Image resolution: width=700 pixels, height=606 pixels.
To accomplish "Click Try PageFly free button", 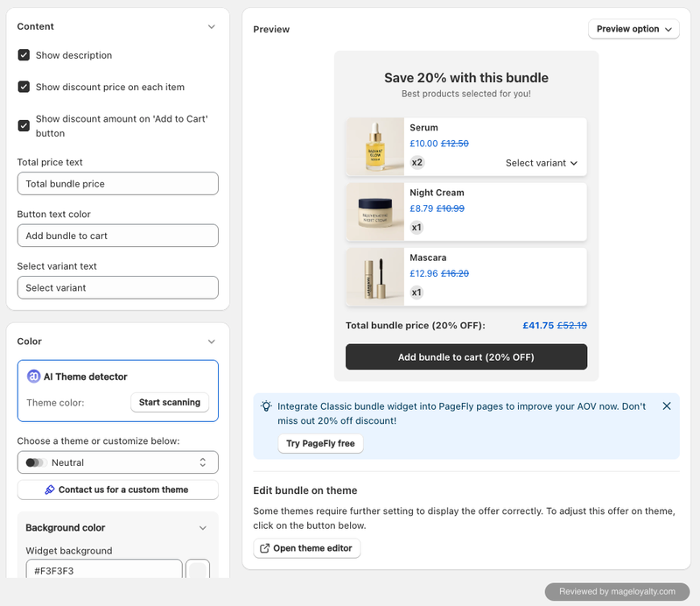I will pyautogui.click(x=320, y=443).
